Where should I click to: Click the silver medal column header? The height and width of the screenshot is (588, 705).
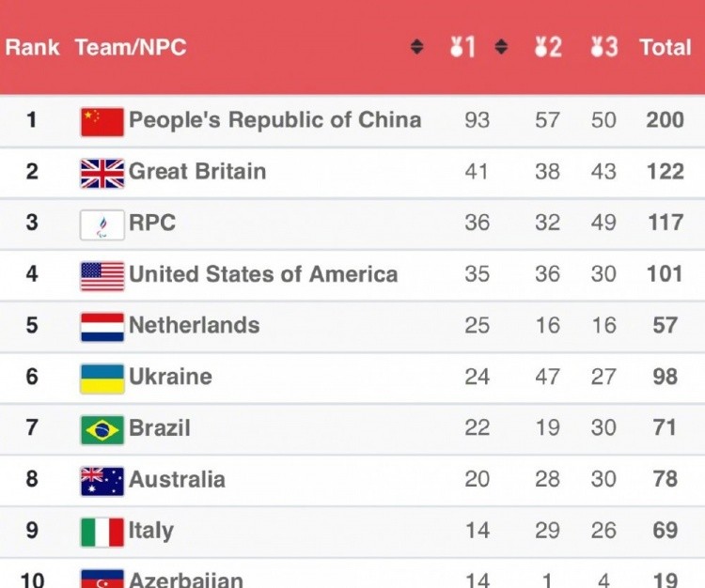[548, 47]
